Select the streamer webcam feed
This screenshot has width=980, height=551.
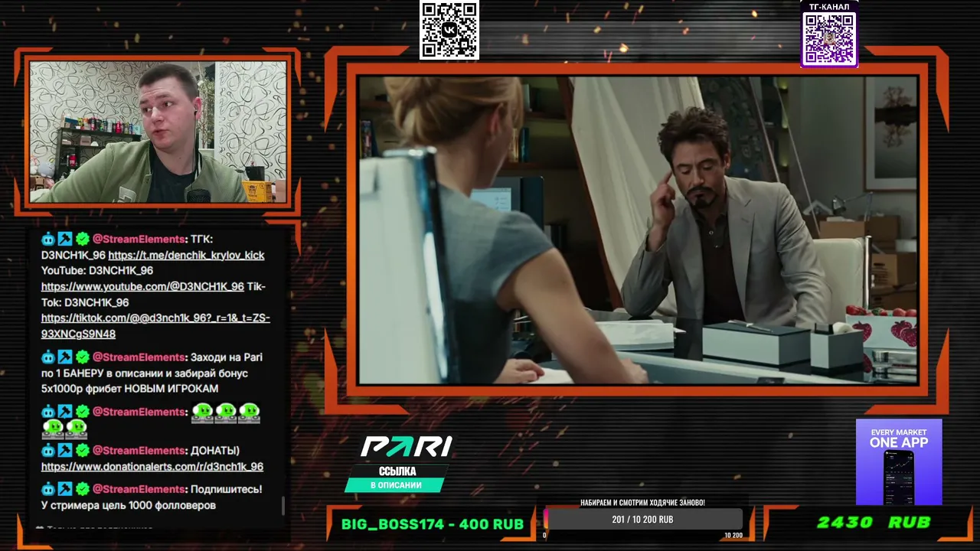click(x=158, y=132)
